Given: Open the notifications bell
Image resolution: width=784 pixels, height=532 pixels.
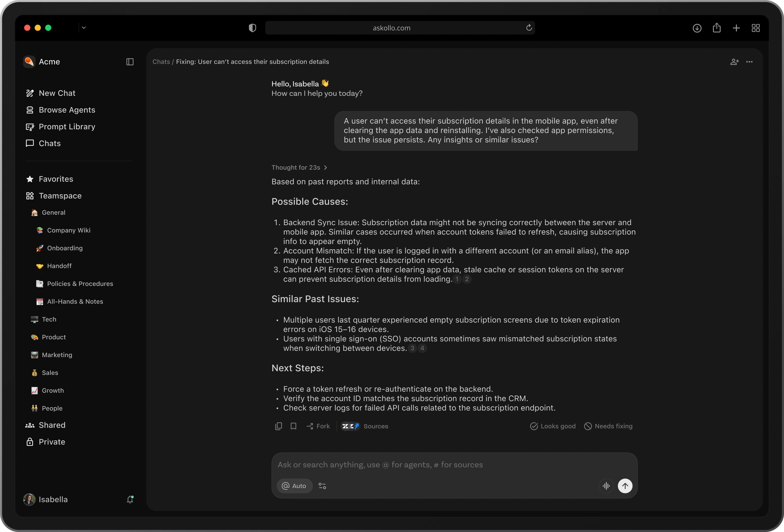Looking at the screenshot, I should [130, 499].
